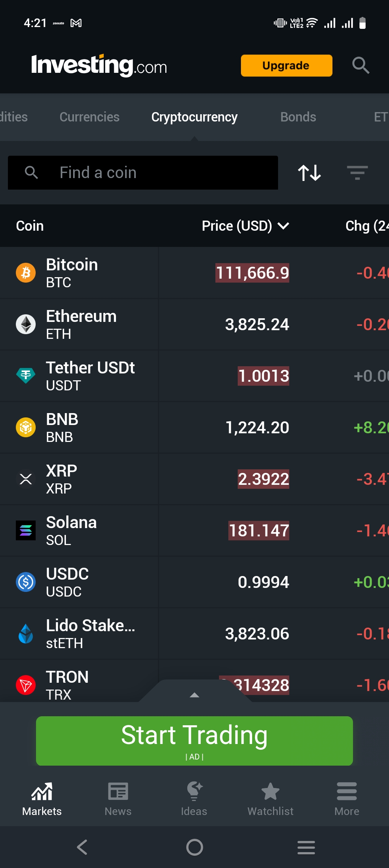Sort by the Coin column header
389x868 pixels.
pyautogui.click(x=30, y=226)
